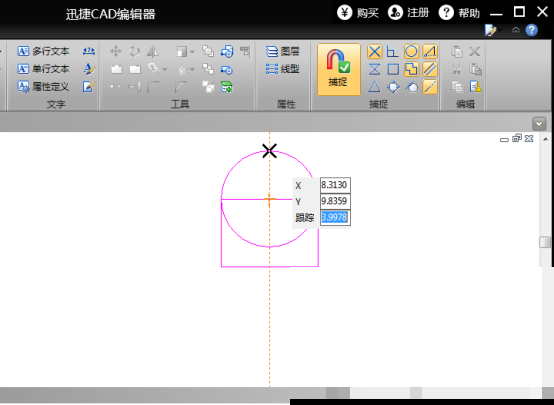Screen dimensions: 554x405
Task: Toggle the intersection snap X icon
Action: click(x=375, y=52)
